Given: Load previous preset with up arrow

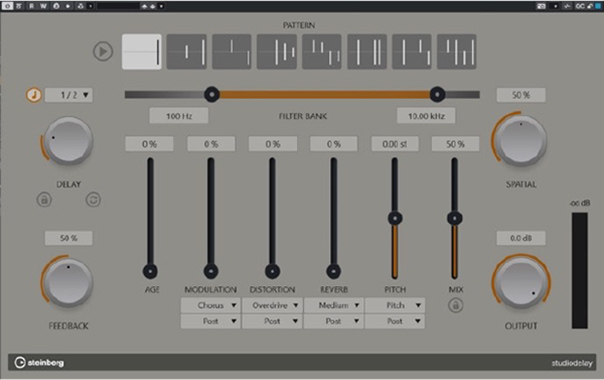Looking at the screenshot, I should pos(144,6).
